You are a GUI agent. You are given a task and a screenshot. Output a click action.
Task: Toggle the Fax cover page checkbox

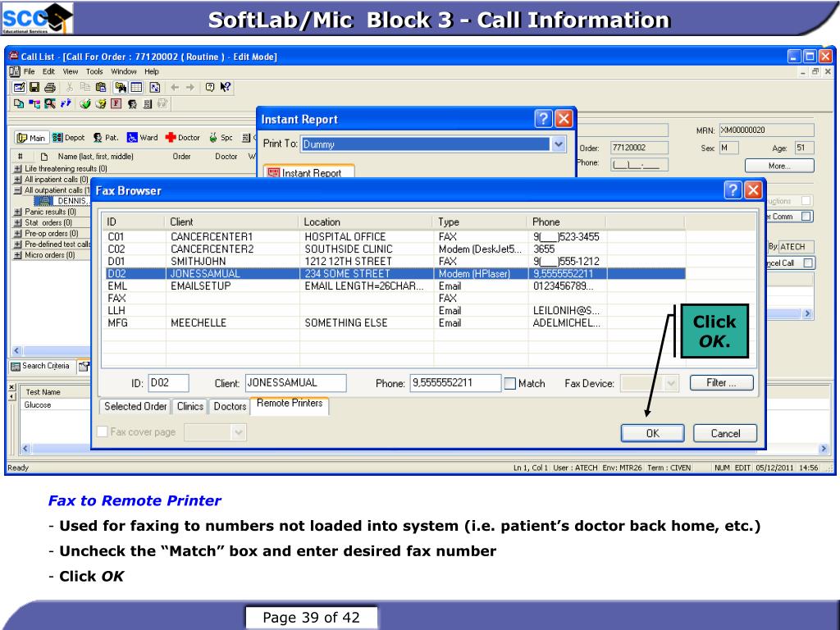(x=102, y=431)
